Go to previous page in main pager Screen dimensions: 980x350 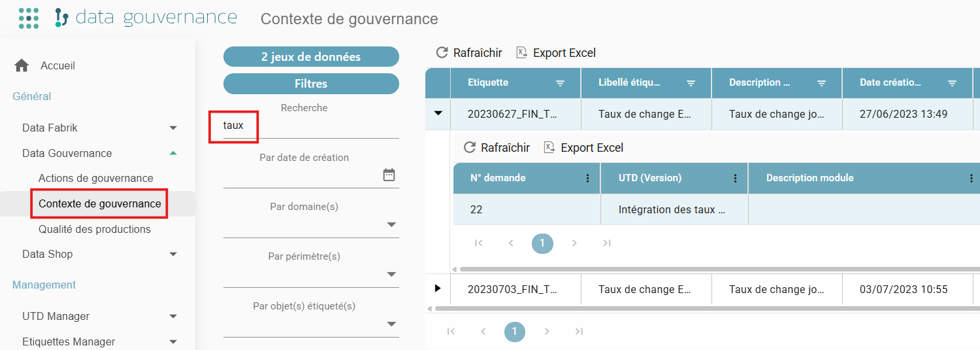coord(483,331)
